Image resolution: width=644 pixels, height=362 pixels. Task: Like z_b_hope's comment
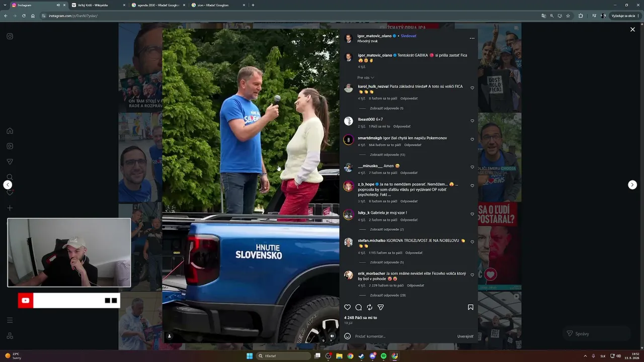[x=472, y=186]
